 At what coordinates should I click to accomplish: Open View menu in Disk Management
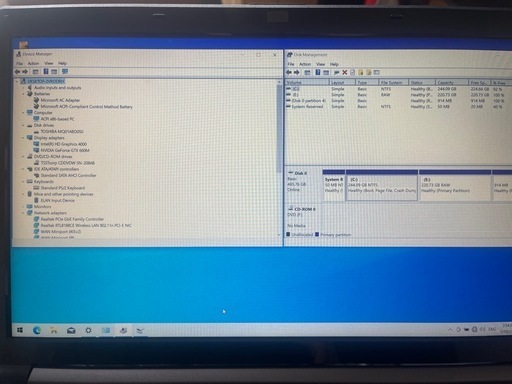pyautogui.click(x=320, y=64)
